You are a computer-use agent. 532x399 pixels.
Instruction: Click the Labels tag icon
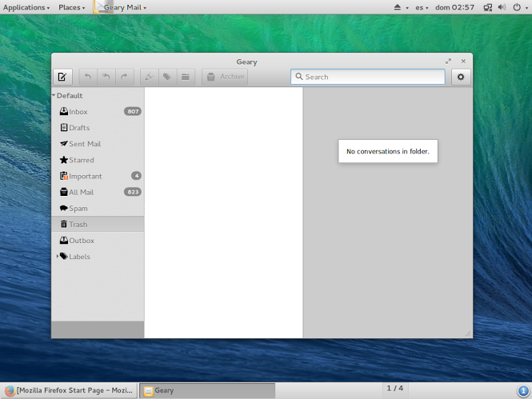pyautogui.click(x=64, y=257)
